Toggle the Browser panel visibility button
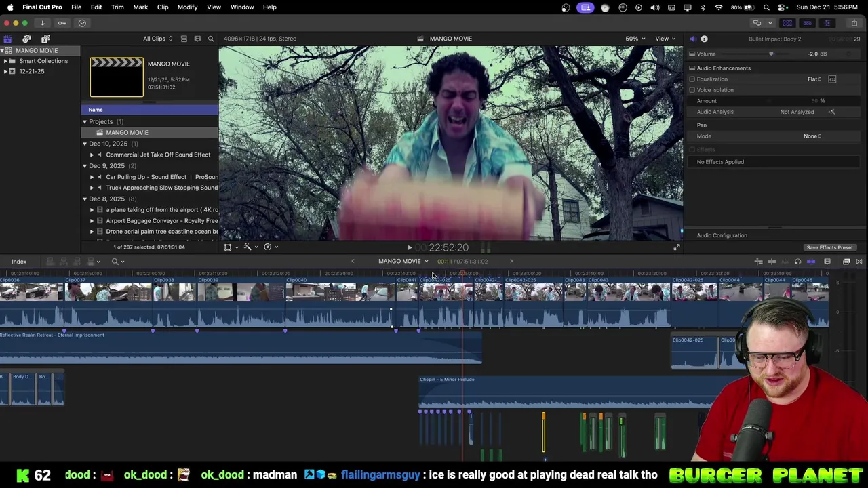Screen dimensions: 868x488 click(x=788, y=23)
